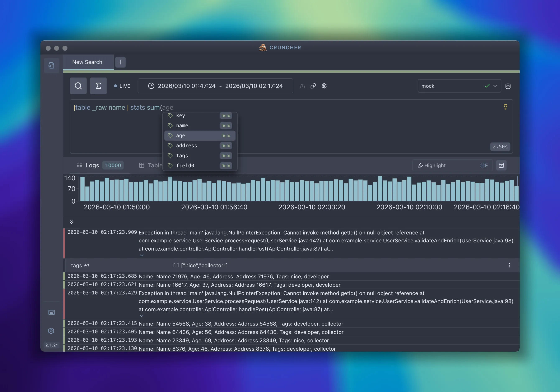This screenshot has width=560, height=392.
Task: Click the sigma aggregation button
Action: tap(98, 86)
